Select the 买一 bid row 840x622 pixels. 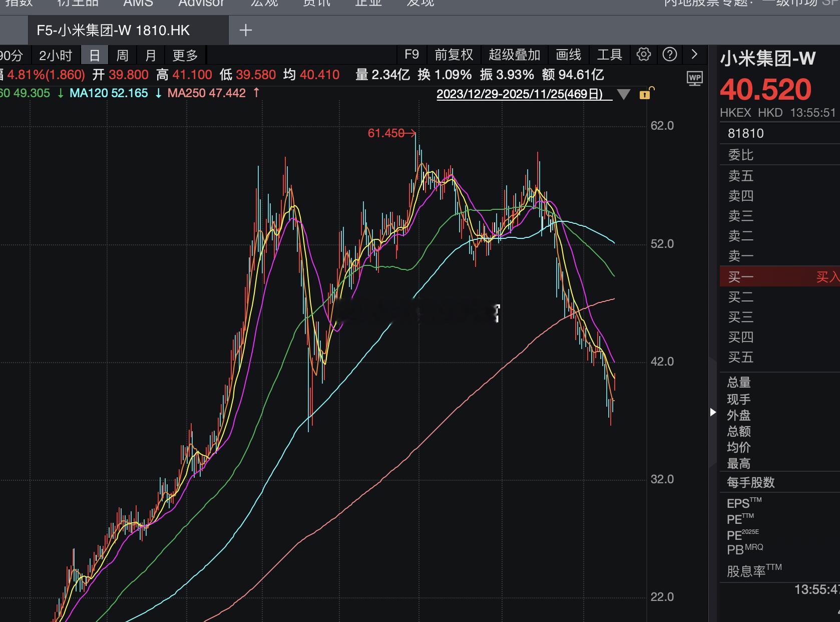[780, 277]
